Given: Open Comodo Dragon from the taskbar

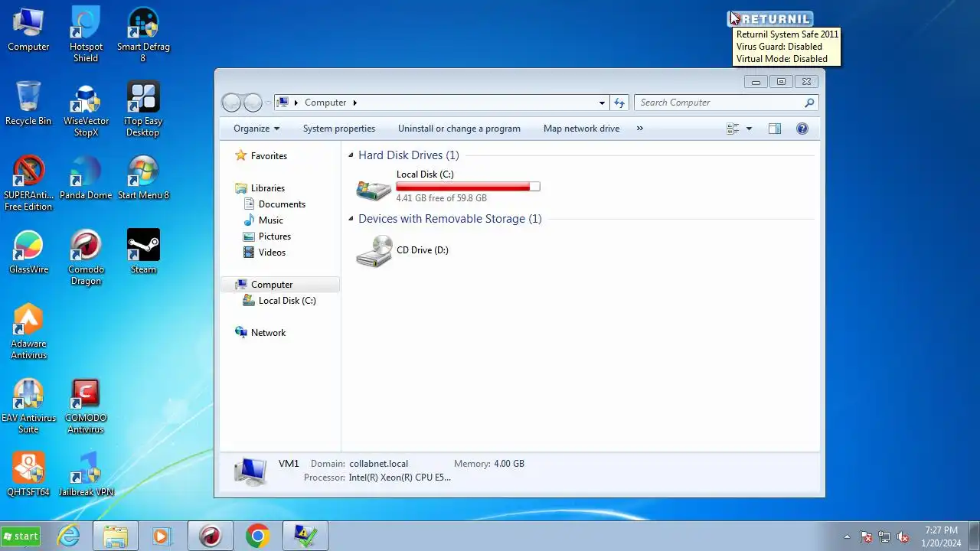Looking at the screenshot, I should 211,536.
